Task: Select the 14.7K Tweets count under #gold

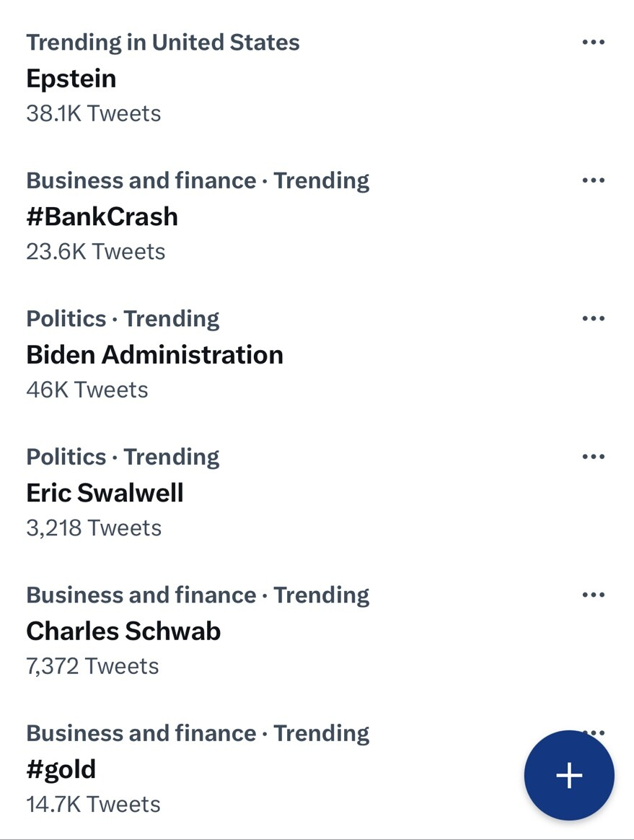Action: (93, 805)
